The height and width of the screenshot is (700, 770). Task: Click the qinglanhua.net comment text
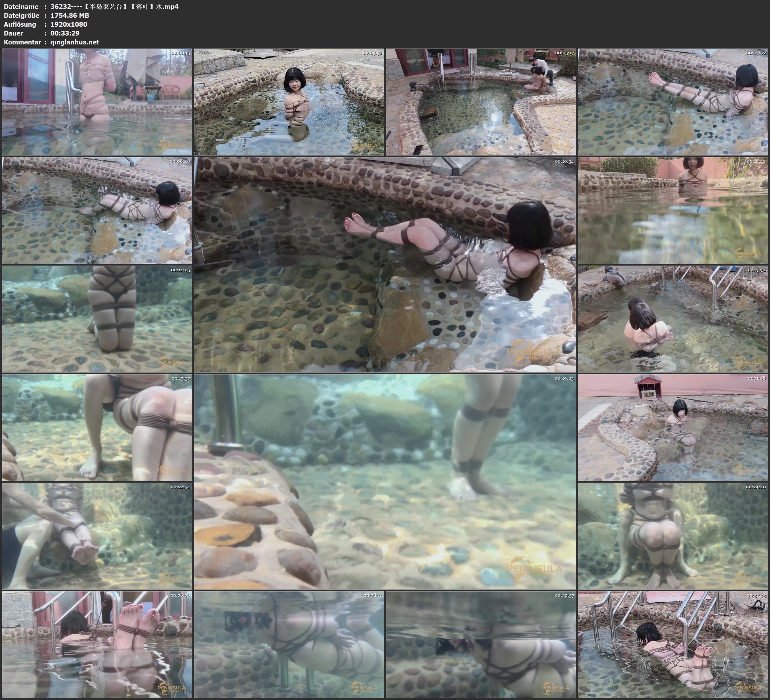75,42
